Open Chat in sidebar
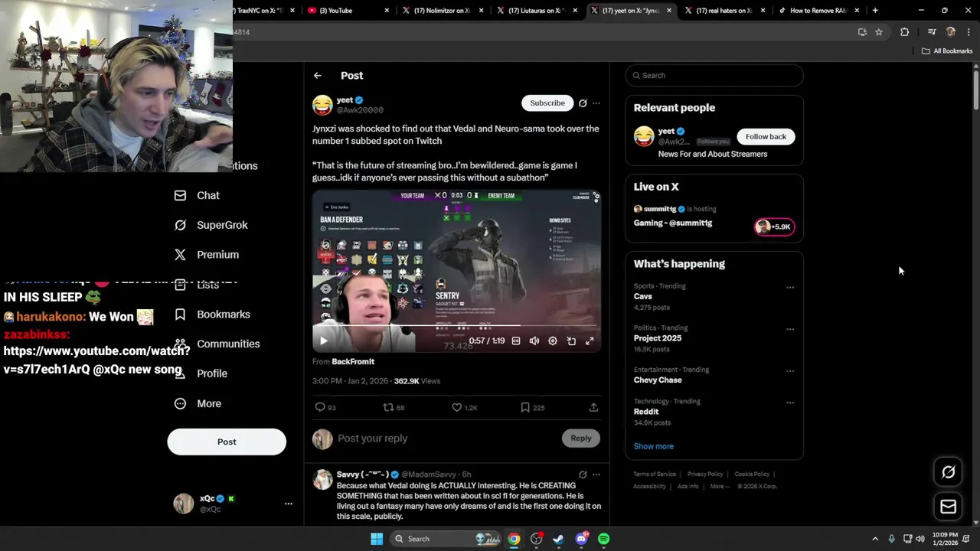The image size is (980, 551). click(x=197, y=195)
